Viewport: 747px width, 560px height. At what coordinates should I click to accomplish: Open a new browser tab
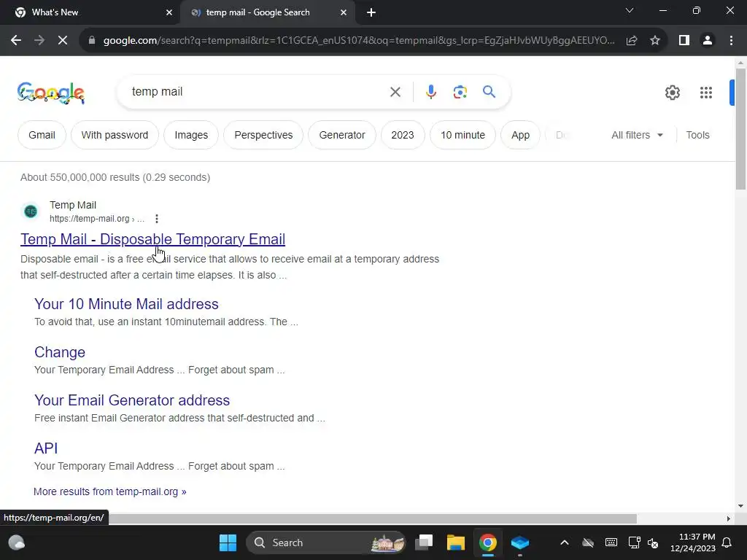point(371,12)
